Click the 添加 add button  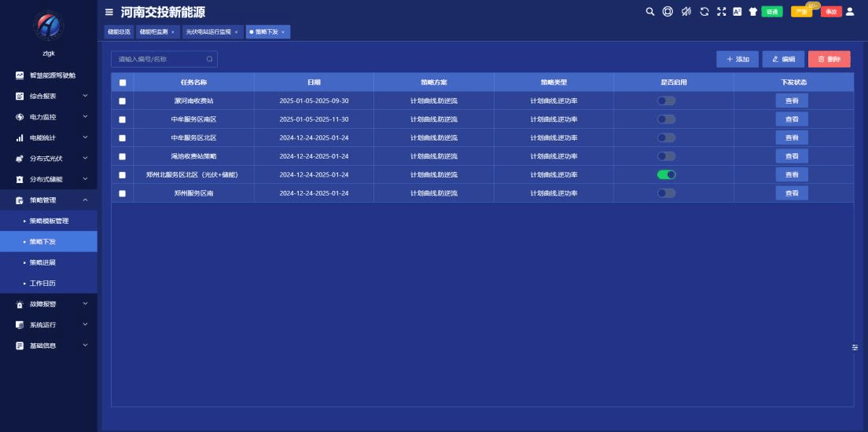(737, 59)
